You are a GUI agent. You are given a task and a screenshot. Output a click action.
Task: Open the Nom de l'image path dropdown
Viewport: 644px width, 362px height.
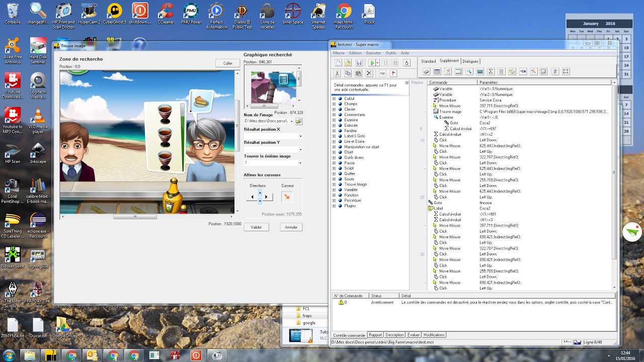291,121
